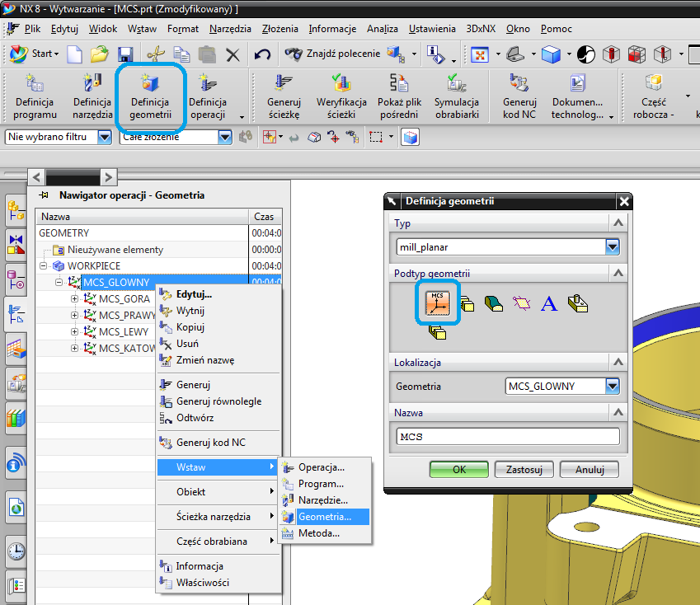700x605 pixels.
Task: Select the MCS_PRAWY tree item
Action: 127,316
